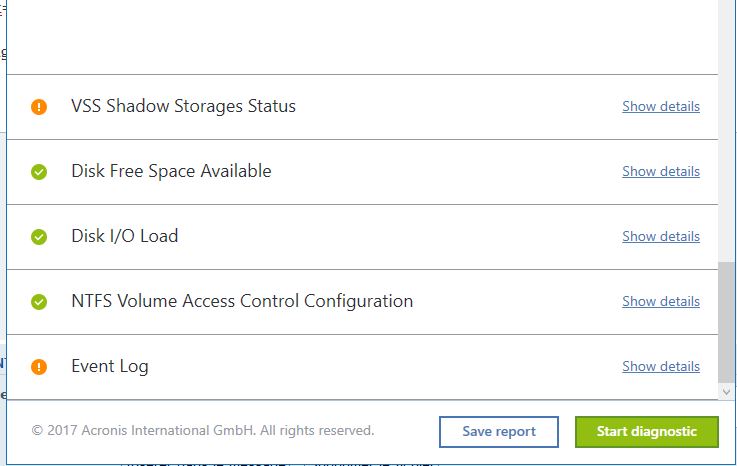Click the Disk I/O Load check icon
Screen dimensions: 737x466
point(39,237)
